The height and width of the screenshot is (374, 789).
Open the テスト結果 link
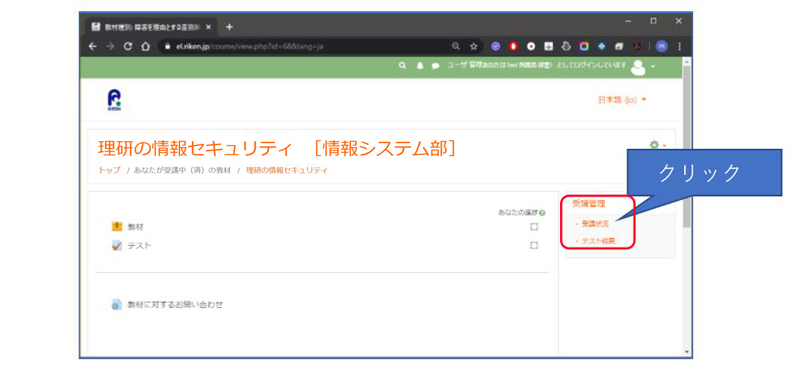[x=599, y=242]
